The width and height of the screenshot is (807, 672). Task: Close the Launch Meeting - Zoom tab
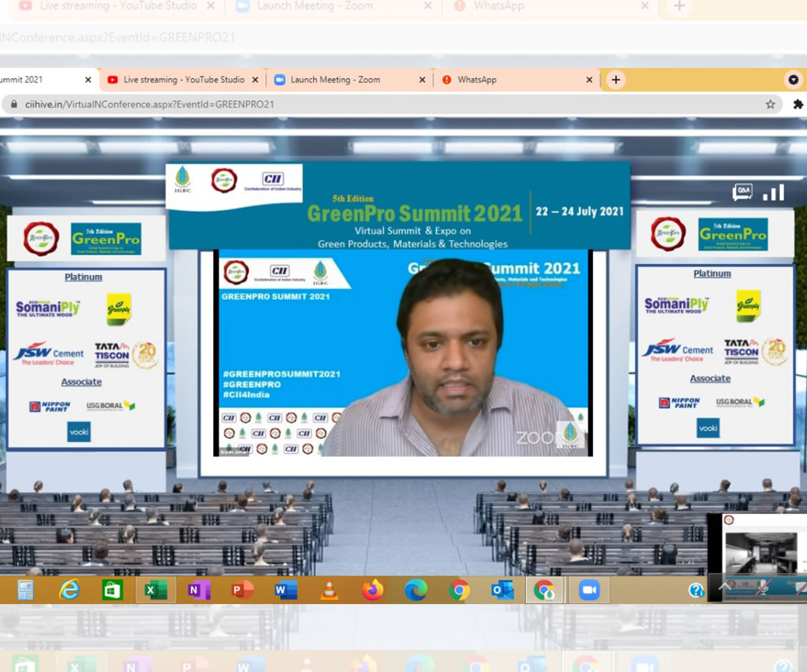(x=422, y=79)
